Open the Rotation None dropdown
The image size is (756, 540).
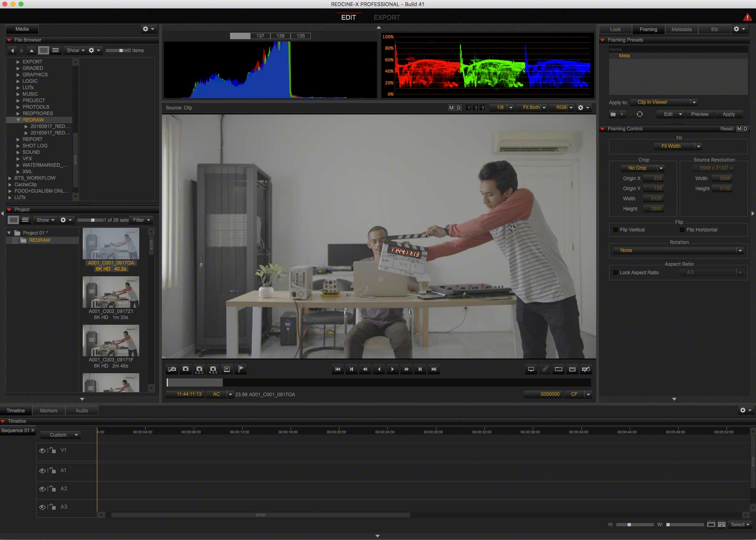pyautogui.click(x=678, y=250)
